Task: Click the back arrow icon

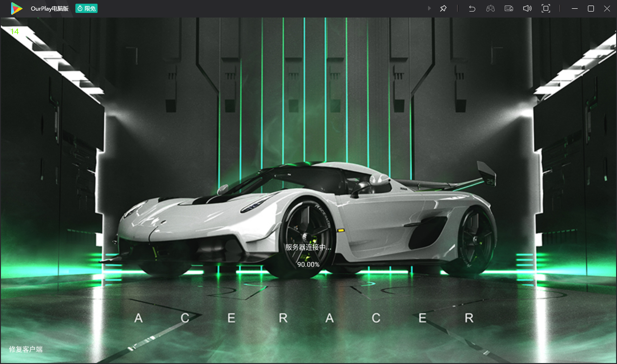Action: point(472,8)
